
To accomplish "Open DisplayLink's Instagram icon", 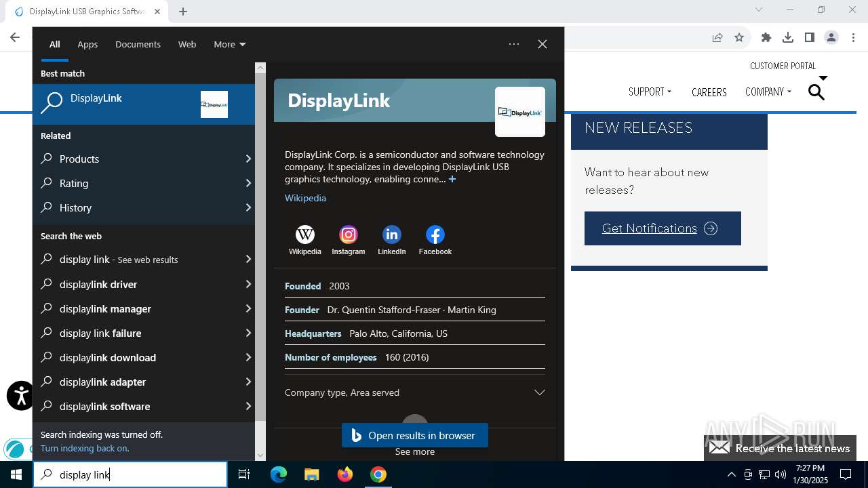I will 349,235.
